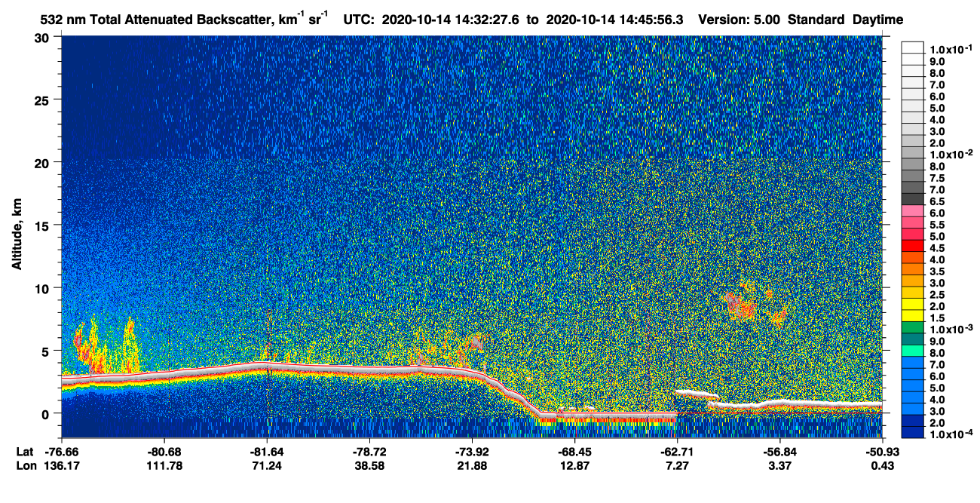This screenshot has height=503, width=980.
Task: Click latitude value '-62.71'
Action: [677, 451]
